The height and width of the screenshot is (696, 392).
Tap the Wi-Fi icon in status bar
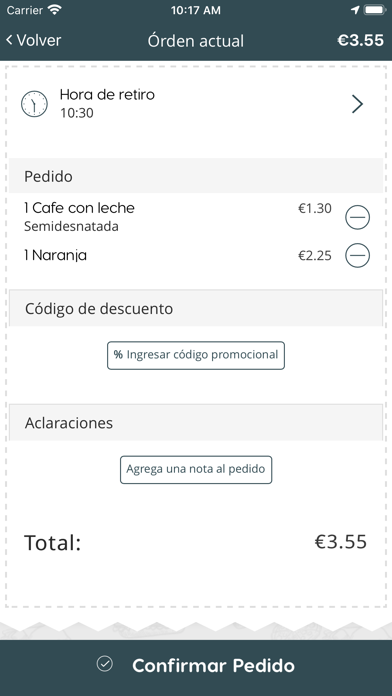click(x=55, y=10)
